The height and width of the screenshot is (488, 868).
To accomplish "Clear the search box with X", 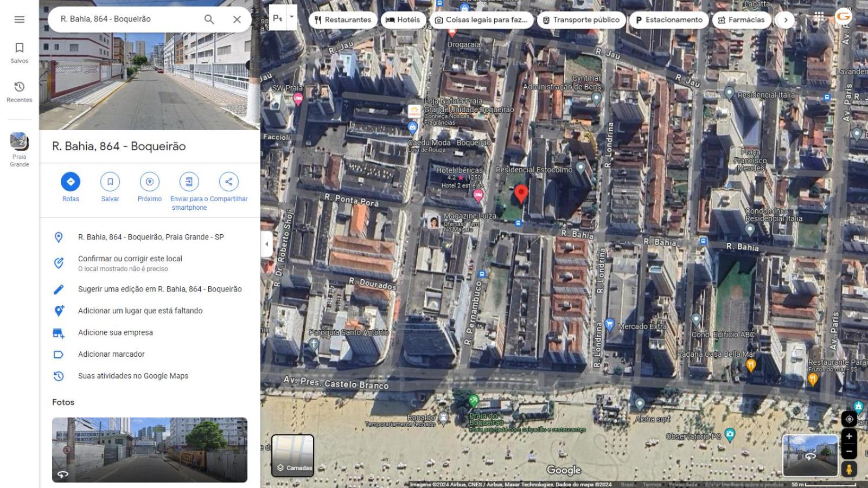I will point(237,20).
